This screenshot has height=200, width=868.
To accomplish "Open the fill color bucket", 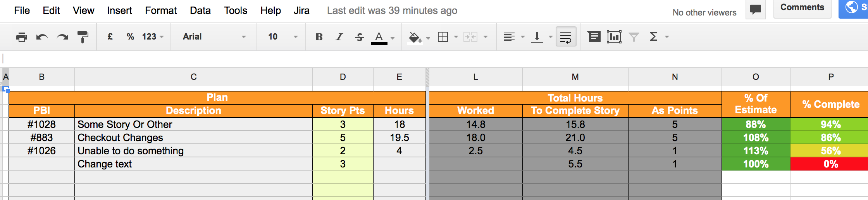I will tap(415, 37).
